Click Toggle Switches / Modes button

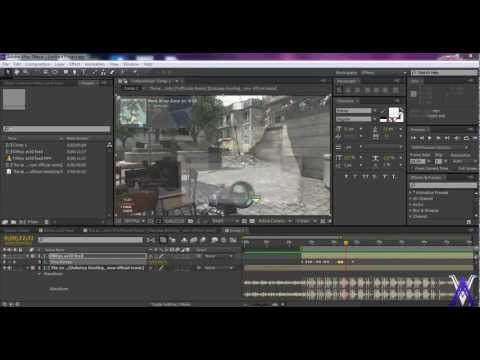(171, 304)
